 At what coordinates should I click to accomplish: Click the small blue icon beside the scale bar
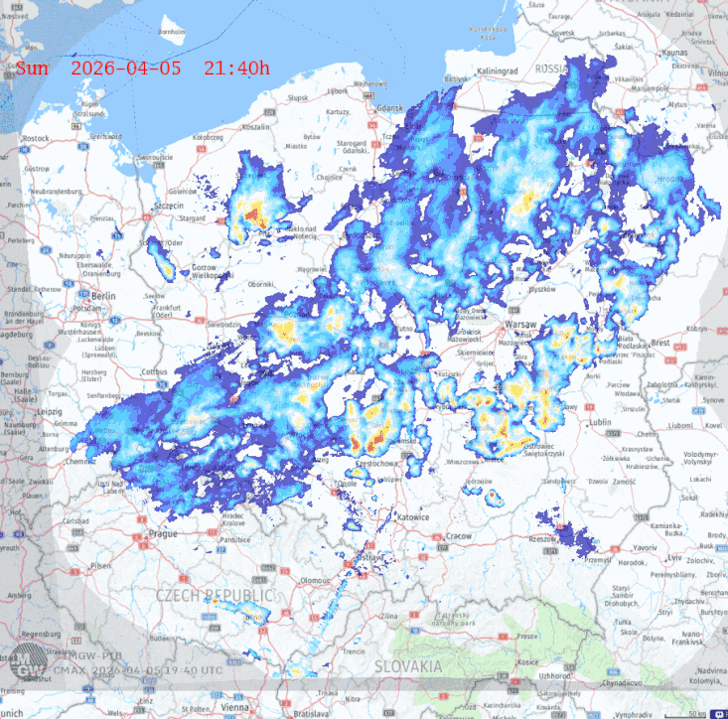(719, 712)
